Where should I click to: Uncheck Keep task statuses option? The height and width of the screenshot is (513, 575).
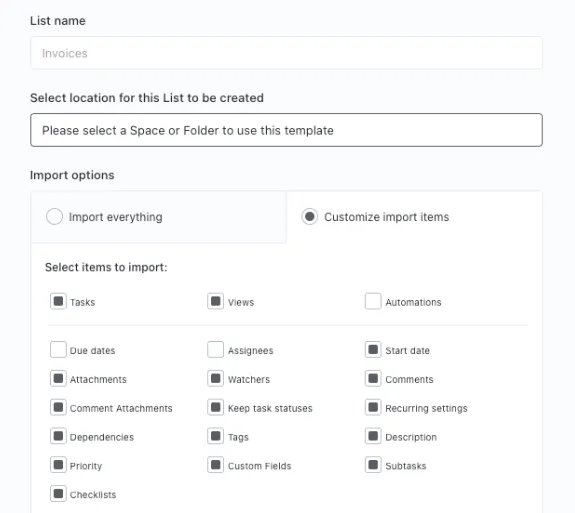[216, 407]
